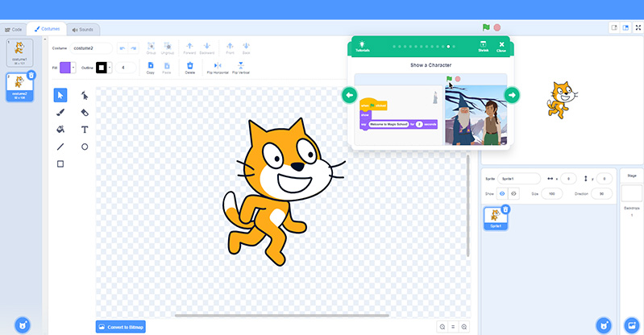Click the sprite Size field
The width and height of the screenshot is (644, 335).
552,193
